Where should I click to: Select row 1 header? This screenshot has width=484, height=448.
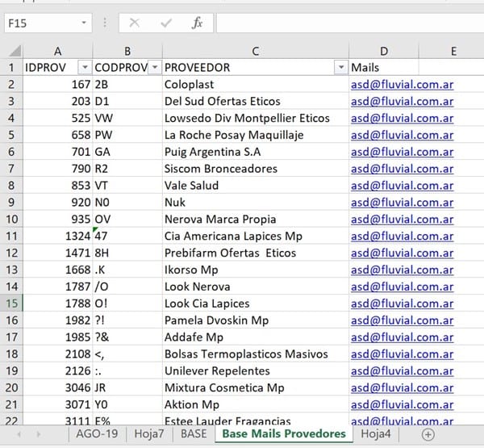pyautogui.click(x=12, y=67)
